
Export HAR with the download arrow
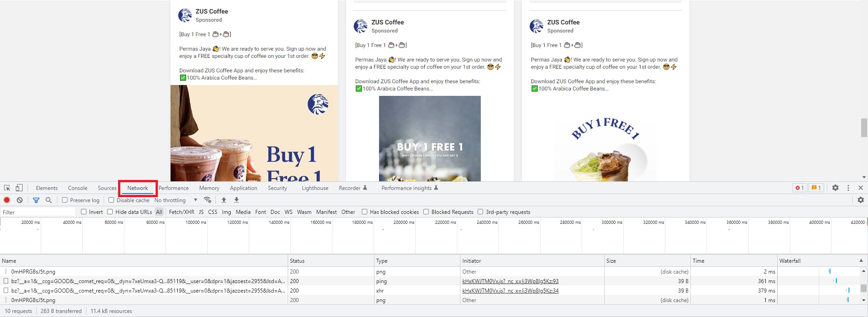[236, 200]
